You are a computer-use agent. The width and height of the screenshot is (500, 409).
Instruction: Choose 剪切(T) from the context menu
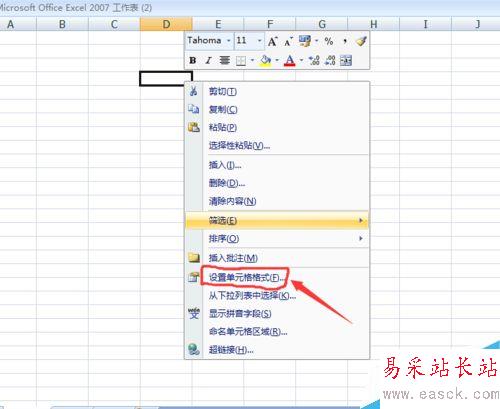277,91
